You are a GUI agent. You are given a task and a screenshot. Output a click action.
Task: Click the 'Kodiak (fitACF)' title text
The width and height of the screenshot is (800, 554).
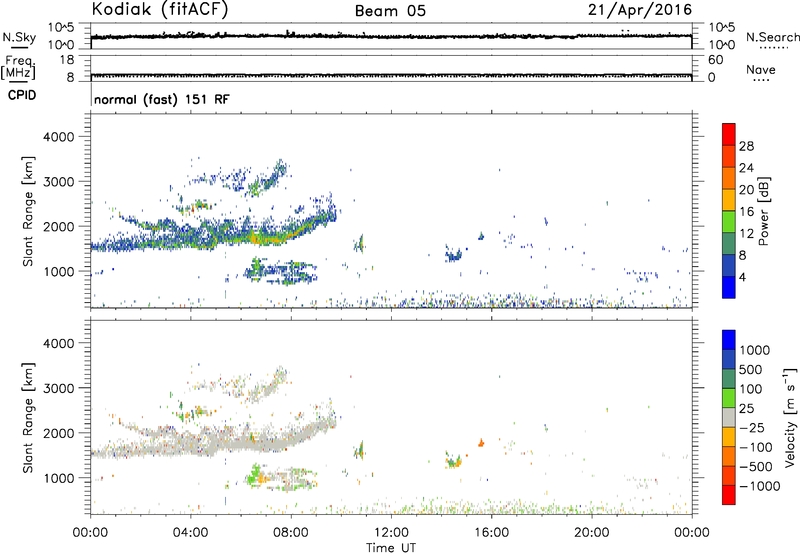tap(160, 9)
